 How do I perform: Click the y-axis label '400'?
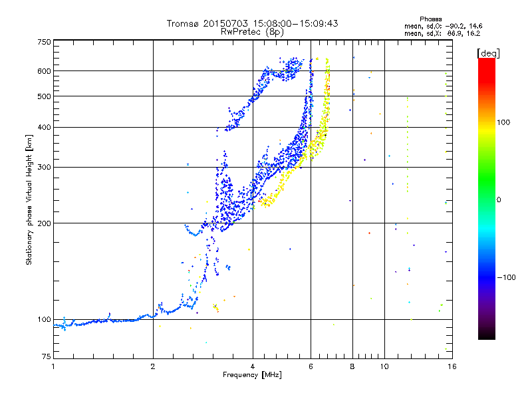[x=44, y=128]
